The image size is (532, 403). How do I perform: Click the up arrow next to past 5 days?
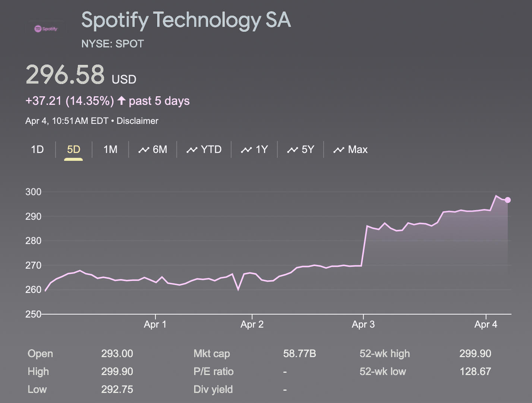[x=121, y=101]
